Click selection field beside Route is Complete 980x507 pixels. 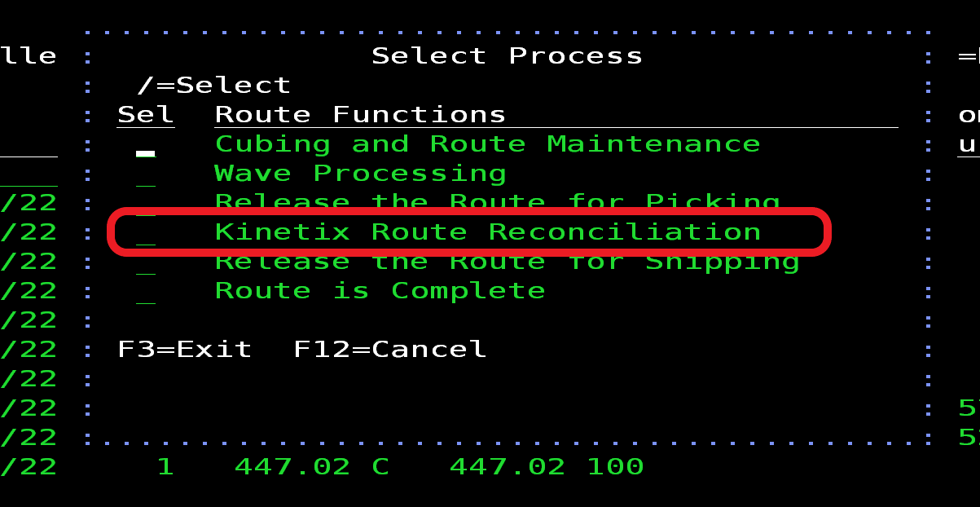click(146, 293)
